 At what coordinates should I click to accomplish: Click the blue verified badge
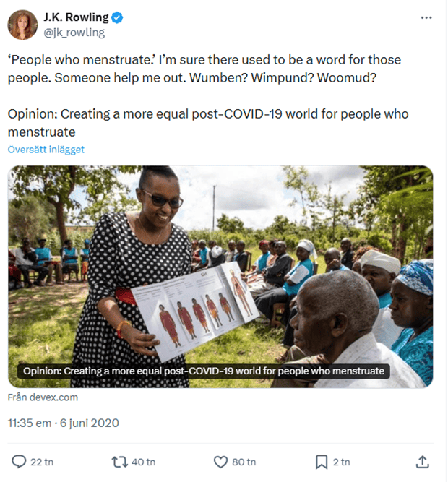[117, 18]
